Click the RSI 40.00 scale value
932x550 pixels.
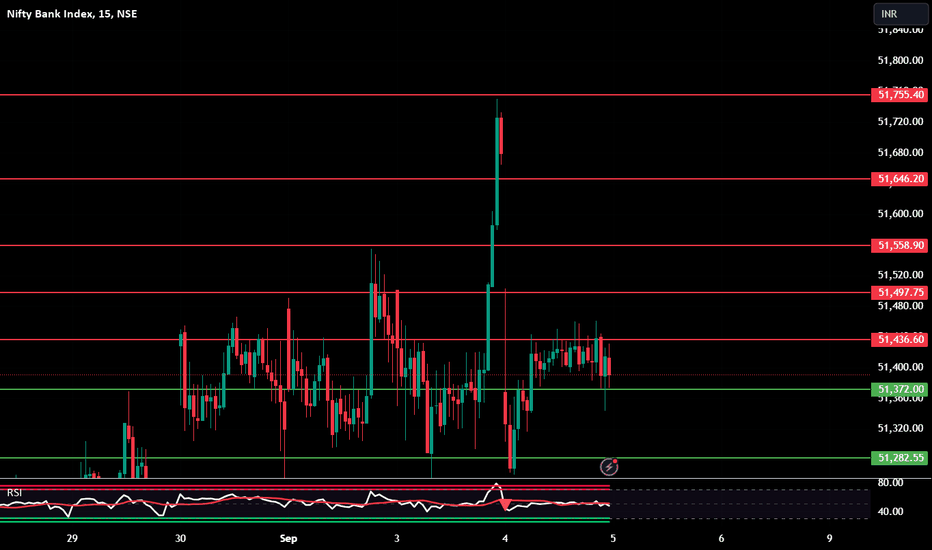pyautogui.click(x=890, y=511)
